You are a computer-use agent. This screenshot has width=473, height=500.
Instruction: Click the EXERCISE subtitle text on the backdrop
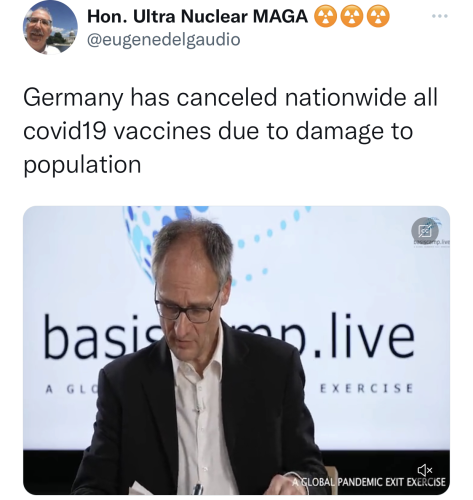pos(366,388)
